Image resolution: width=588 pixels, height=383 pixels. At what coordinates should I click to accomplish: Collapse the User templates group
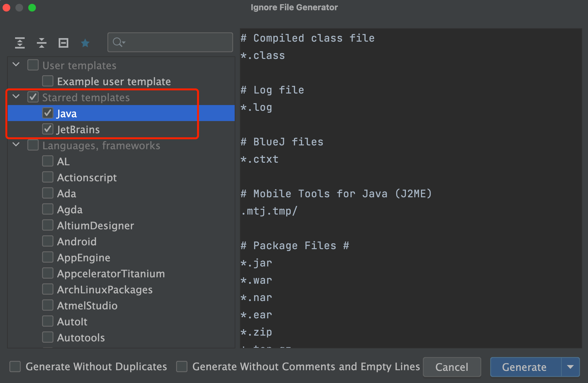[16, 65]
